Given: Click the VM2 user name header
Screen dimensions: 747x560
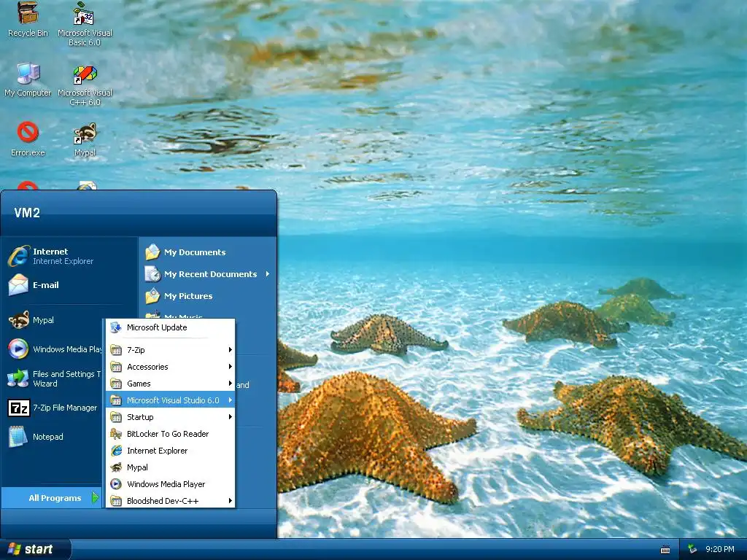Looking at the screenshot, I should tap(27, 212).
